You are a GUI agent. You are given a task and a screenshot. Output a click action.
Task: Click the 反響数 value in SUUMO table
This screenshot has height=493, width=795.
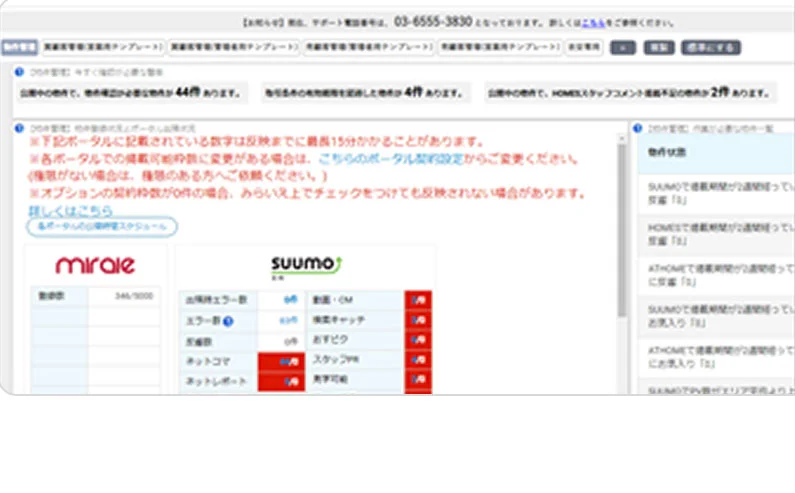point(291,342)
